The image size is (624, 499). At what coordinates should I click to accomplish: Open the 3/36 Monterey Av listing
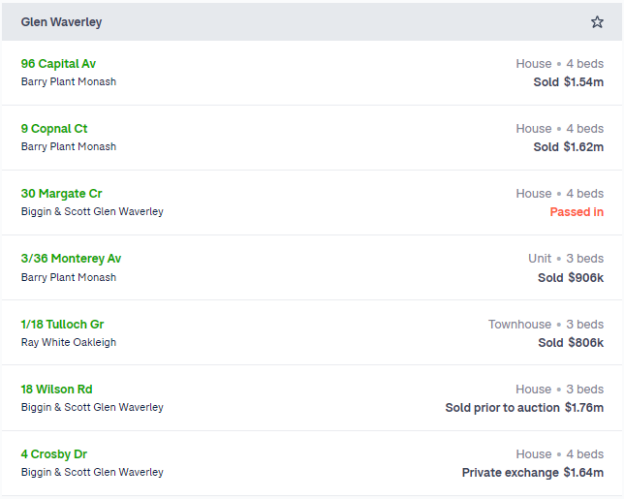point(71,259)
